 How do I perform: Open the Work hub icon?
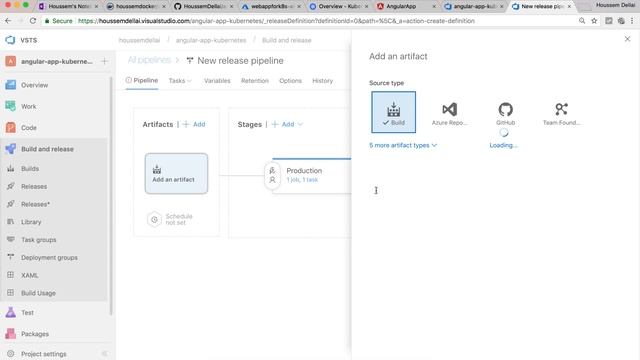pos(11,106)
